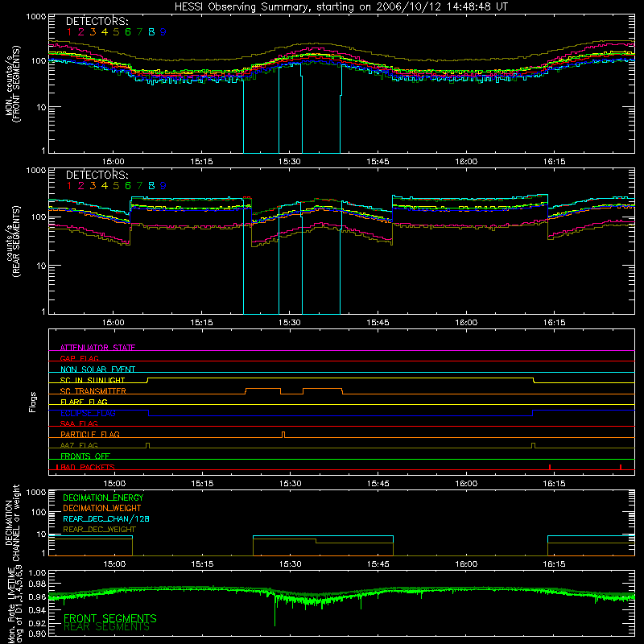Click 15:45 tick under decimation panel
This screenshot has height=644, width=644.
[x=378, y=564]
